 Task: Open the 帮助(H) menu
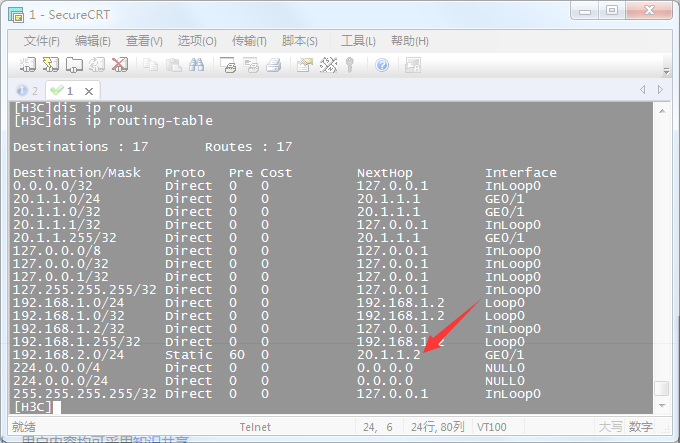pos(410,41)
